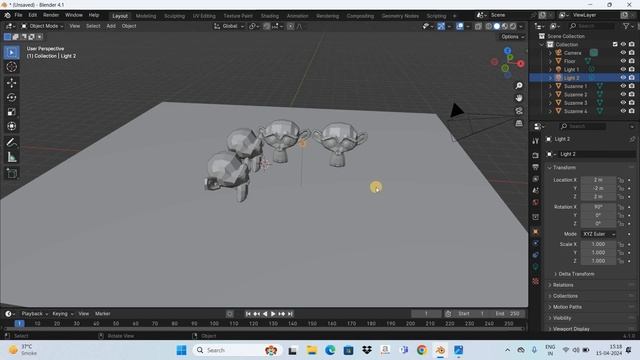Toggle X-ray display icon
The width and height of the screenshot is (640, 360).
tap(478, 26)
